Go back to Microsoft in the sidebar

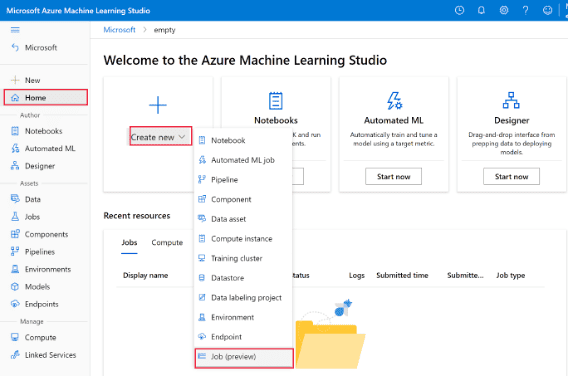coord(34,47)
